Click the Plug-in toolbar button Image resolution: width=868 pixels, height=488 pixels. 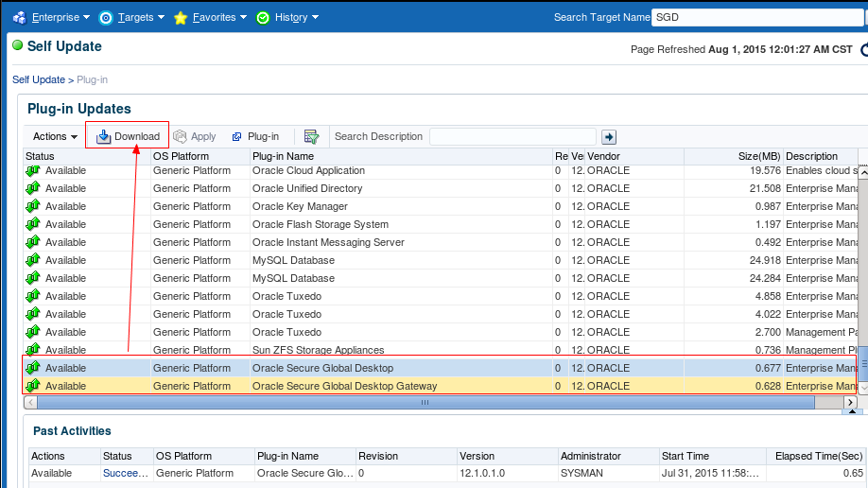(255, 136)
